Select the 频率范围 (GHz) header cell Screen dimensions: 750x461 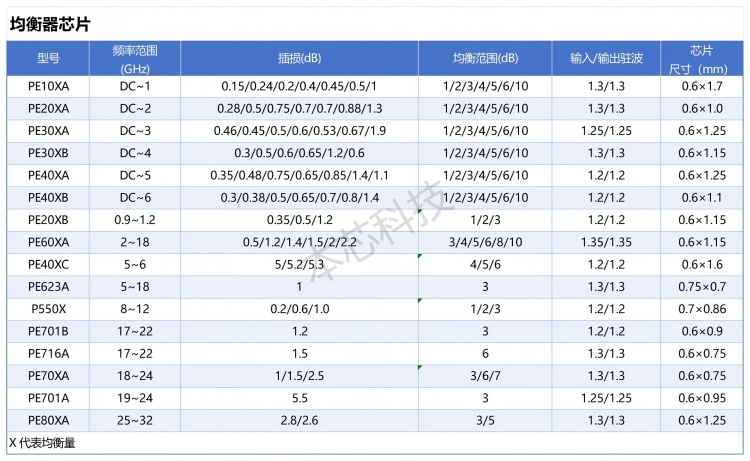pos(135,59)
